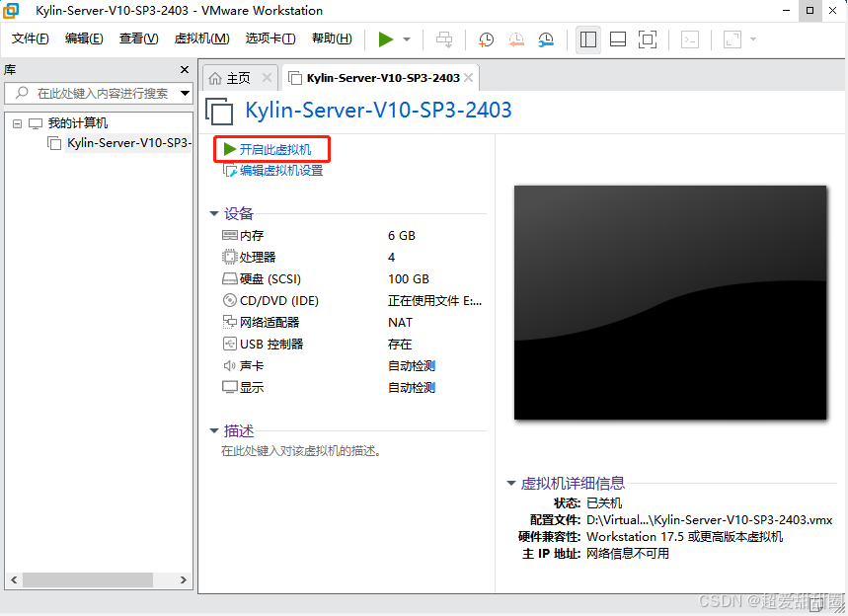Image resolution: width=848 pixels, height=616 pixels.
Task: Open the 查看(V) menu
Action: pyautogui.click(x=138, y=38)
